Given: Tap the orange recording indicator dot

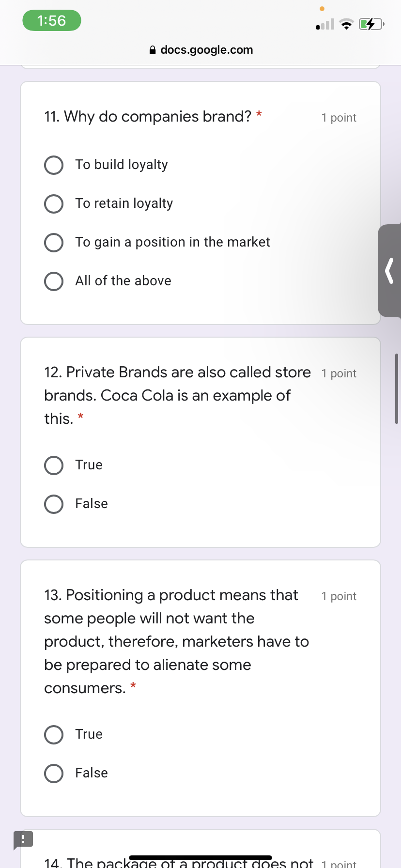Looking at the screenshot, I should coord(322,8).
